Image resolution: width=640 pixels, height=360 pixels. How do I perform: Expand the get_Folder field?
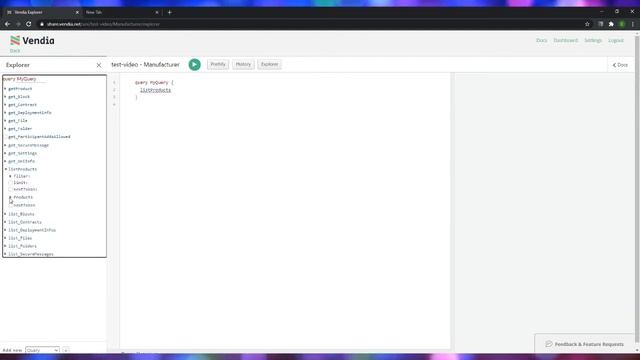[5, 129]
